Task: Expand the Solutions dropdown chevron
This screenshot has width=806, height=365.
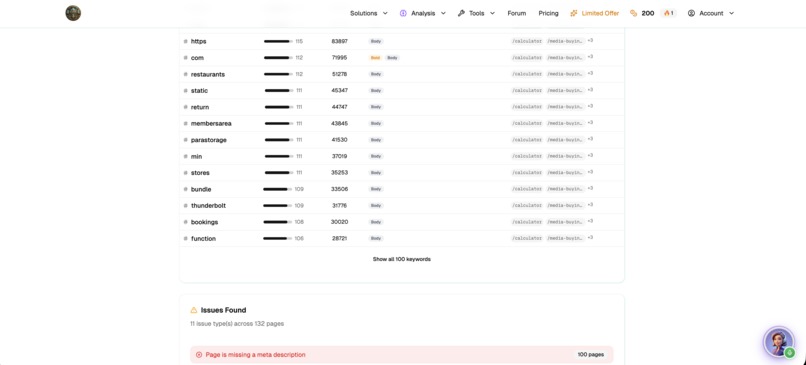Action: tap(385, 13)
